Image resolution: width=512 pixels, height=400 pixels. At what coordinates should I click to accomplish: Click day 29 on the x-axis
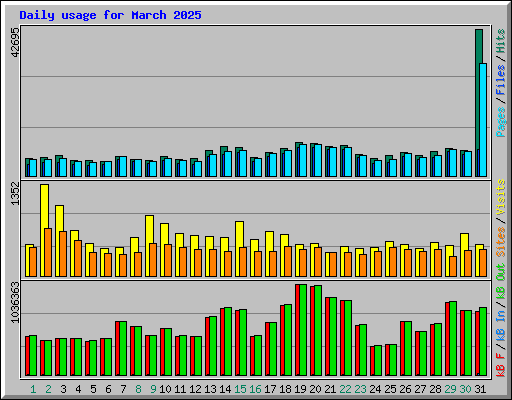click(450, 389)
